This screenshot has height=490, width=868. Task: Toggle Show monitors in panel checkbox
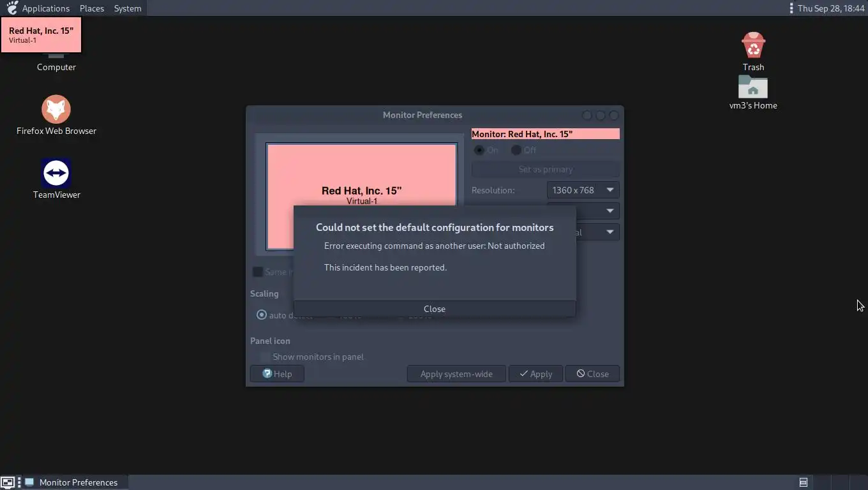(x=265, y=357)
